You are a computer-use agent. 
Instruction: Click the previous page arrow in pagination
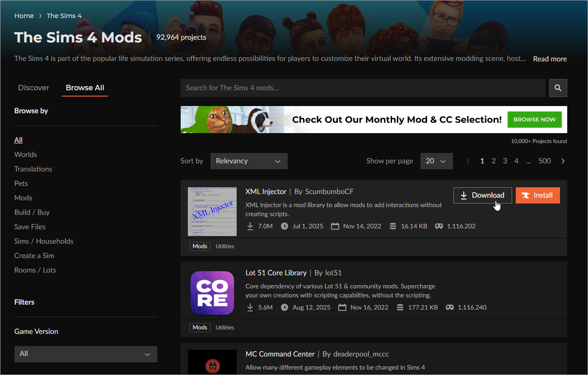(468, 161)
